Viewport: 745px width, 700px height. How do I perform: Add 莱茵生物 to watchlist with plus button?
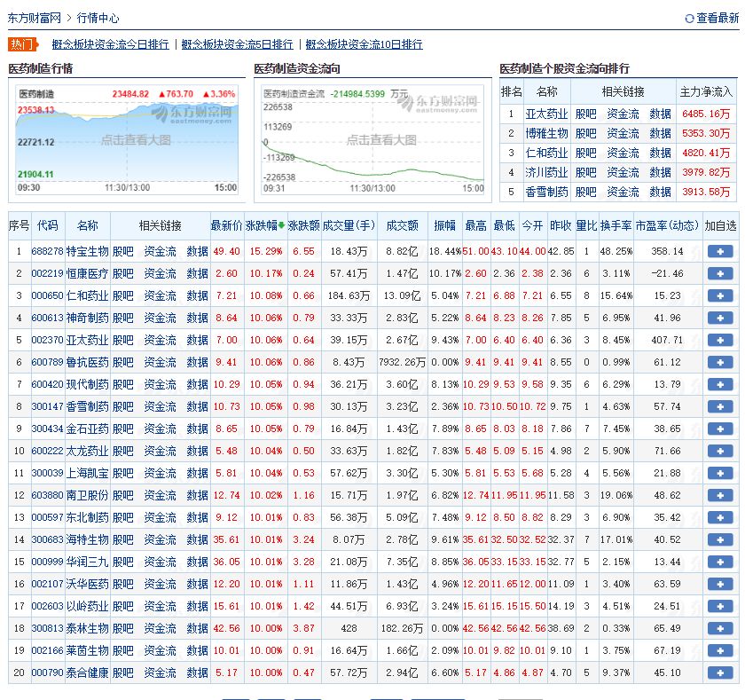720,650
